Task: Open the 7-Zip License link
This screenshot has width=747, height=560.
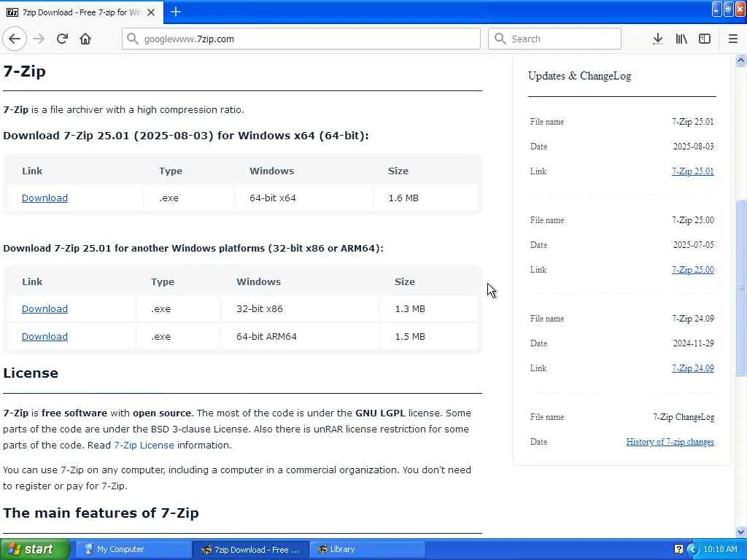Action: click(x=144, y=446)
